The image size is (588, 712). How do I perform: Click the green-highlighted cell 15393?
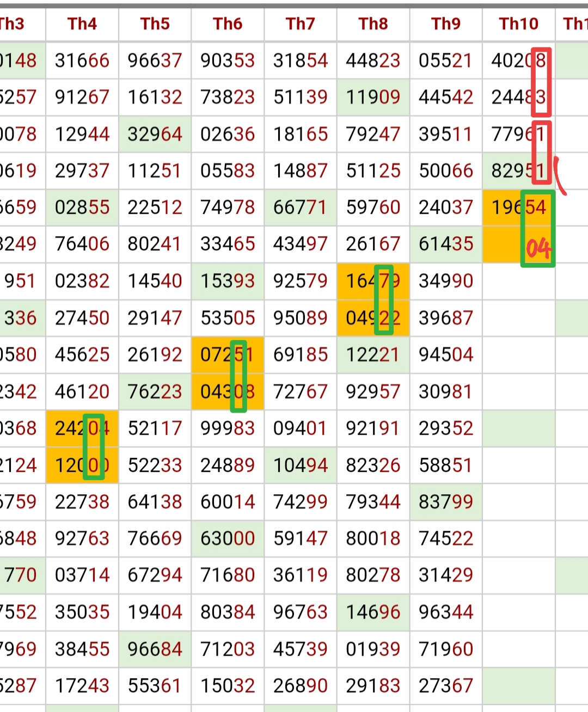228,281
